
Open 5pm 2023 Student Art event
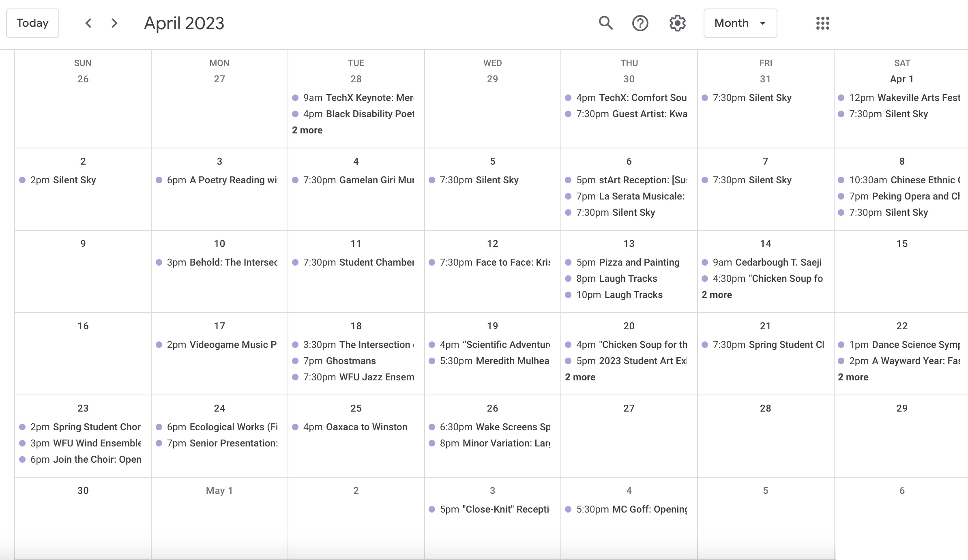626,361
